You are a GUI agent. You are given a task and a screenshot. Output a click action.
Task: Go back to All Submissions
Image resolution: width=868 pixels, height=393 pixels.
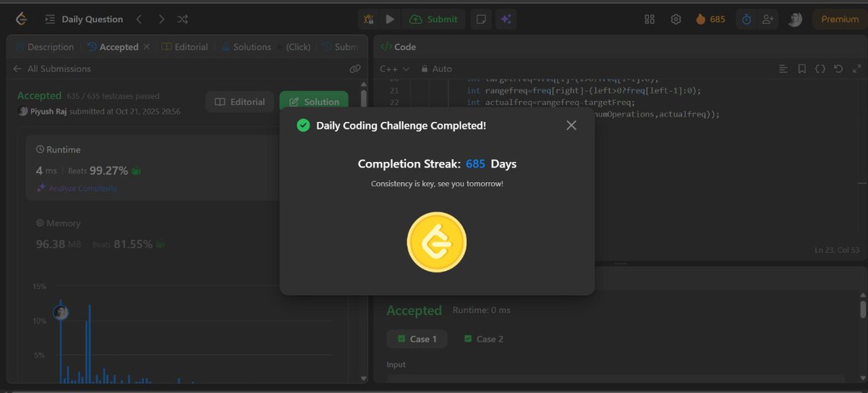52,69
